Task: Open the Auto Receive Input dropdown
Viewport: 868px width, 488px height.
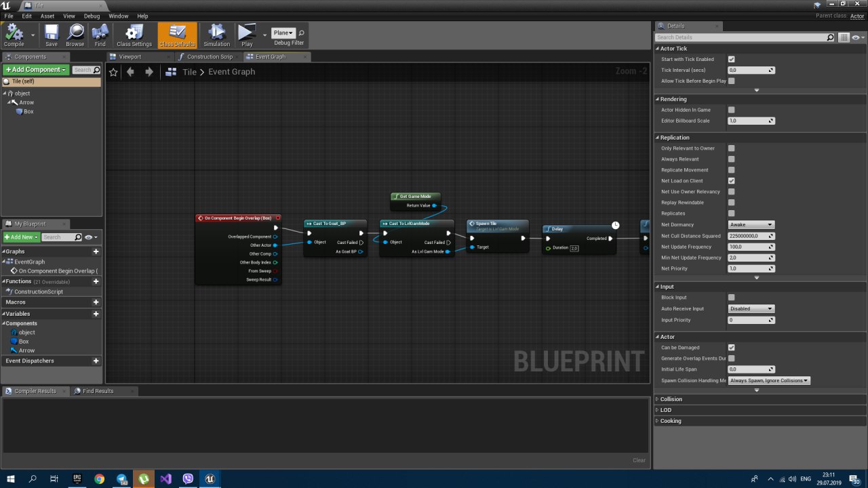Action: [751, 309]
